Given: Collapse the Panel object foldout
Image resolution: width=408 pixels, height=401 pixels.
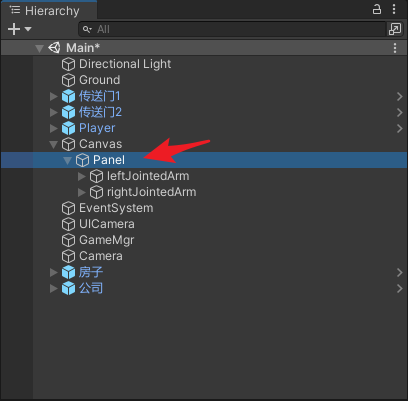Looking at the screenshot, I should (67, 160).
